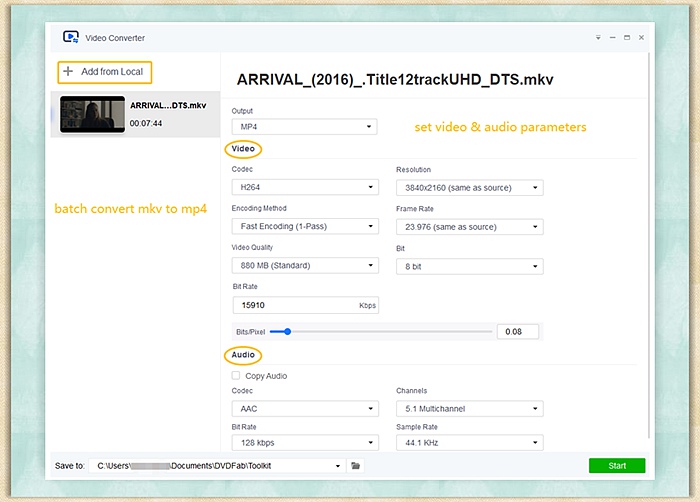
Task: Click the vertical scrollbar of settings panel
Action: [649, 246]
